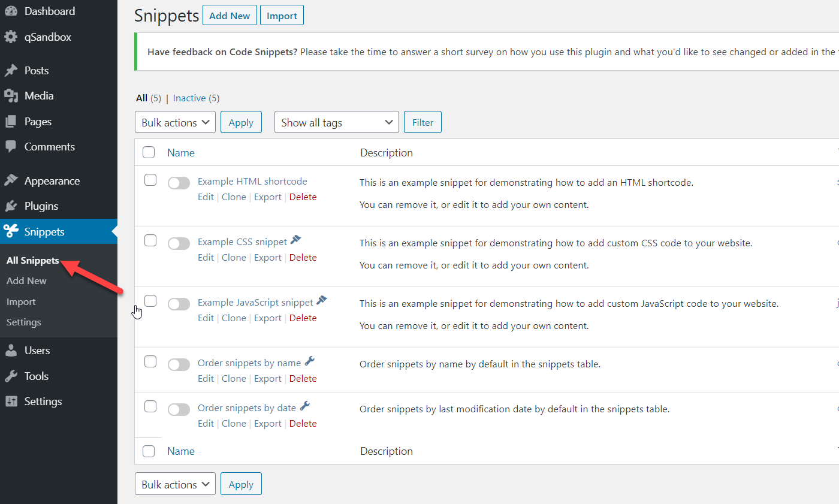
Task: Click the Tools wrench icon in sidebar
Action: click(x=11, y=376)
